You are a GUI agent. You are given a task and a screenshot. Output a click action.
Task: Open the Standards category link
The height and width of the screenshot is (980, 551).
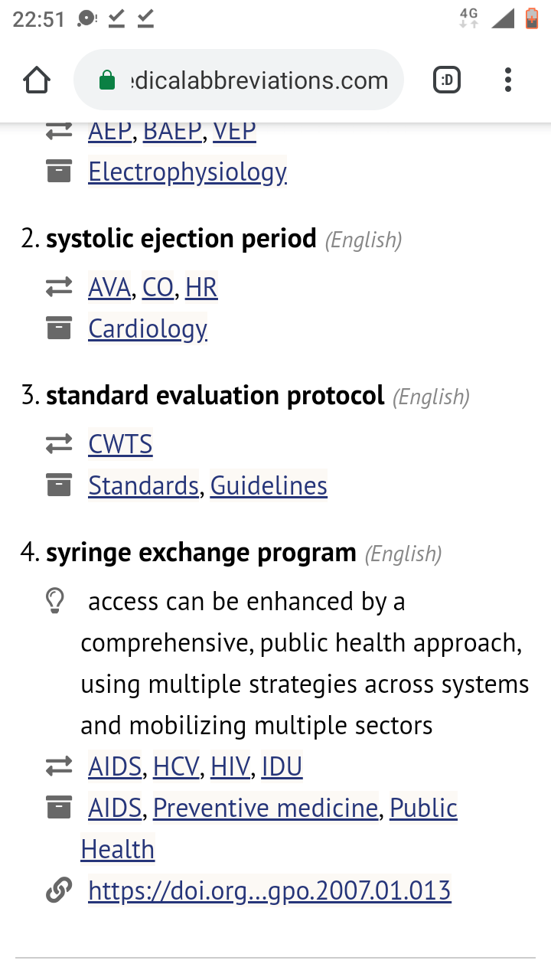pos(143,485)
